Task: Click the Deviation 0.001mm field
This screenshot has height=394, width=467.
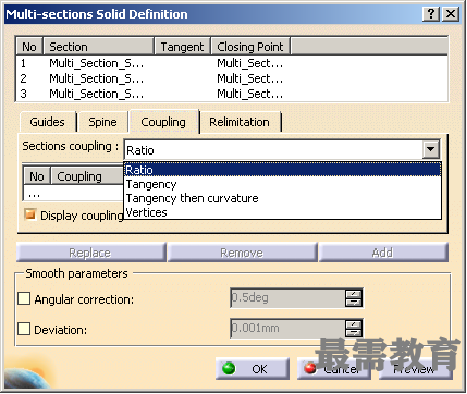Action: coord(288,328)
